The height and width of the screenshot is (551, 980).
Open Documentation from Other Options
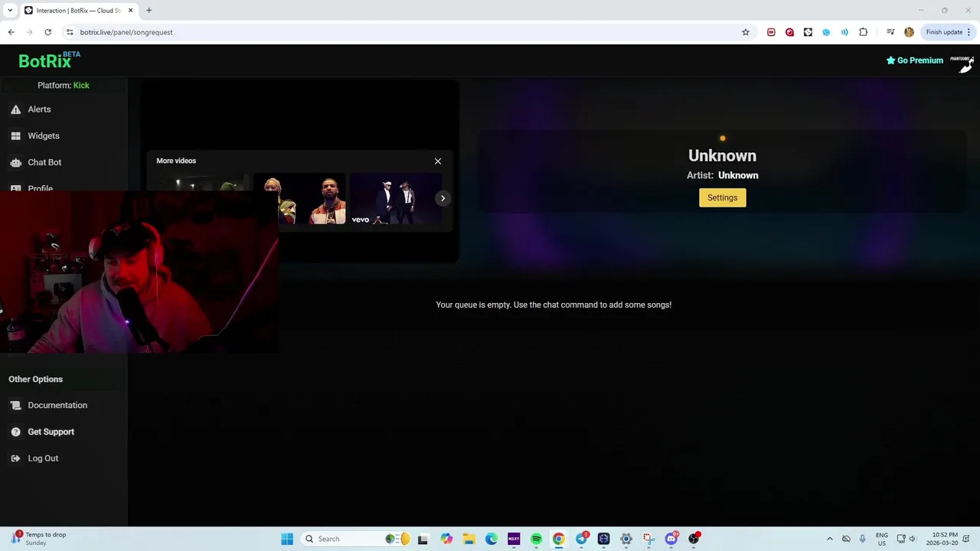57,406
